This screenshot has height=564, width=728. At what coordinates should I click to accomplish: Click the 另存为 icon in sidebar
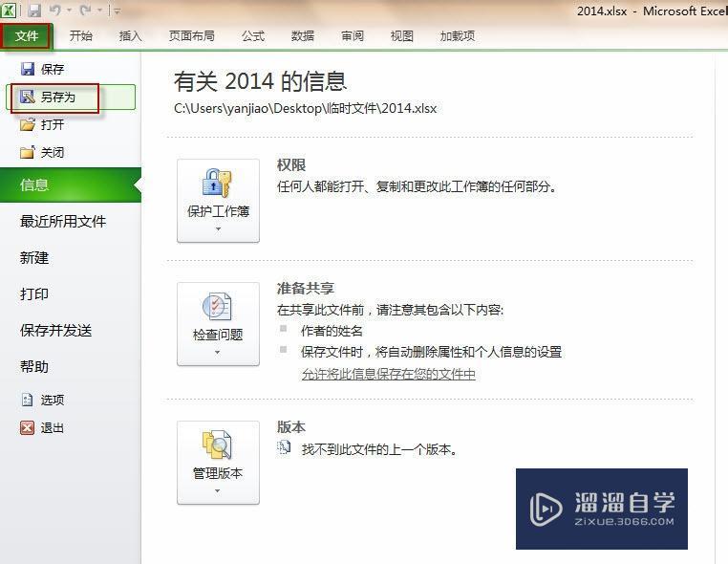28,97
